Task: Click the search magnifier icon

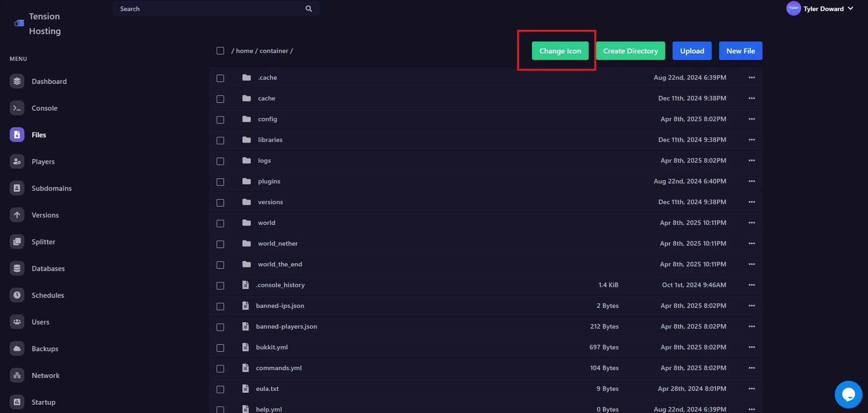Action: coord(309,9)
